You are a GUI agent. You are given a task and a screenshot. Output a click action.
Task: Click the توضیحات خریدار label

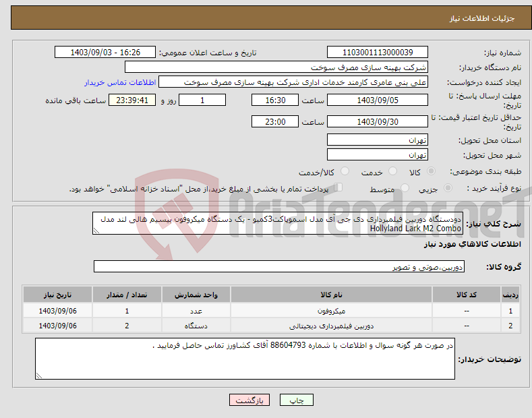[x=490, y=359]
